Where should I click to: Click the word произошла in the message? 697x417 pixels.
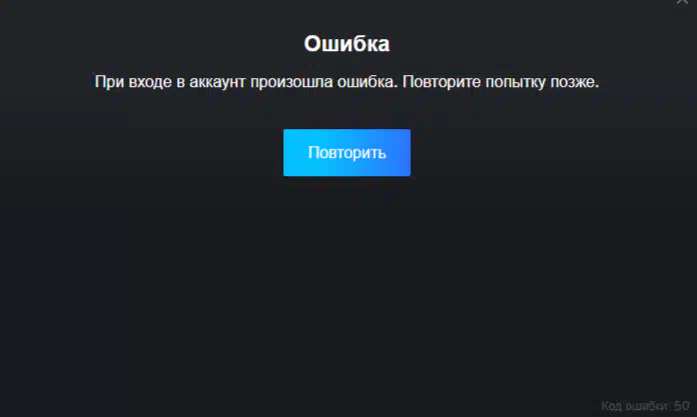tap(291, 82)
